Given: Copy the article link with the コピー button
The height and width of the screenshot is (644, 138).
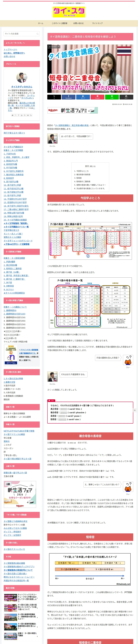Looking at the screenshot, I should 126,97.
